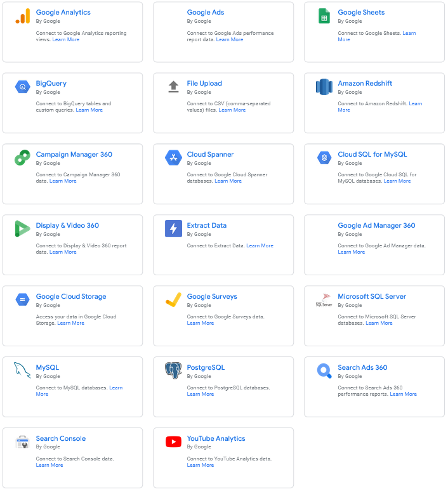This screenshot has height=489, width=448.
Task: Click the MySQL dolphin icon
Action: tap(22, 370)
